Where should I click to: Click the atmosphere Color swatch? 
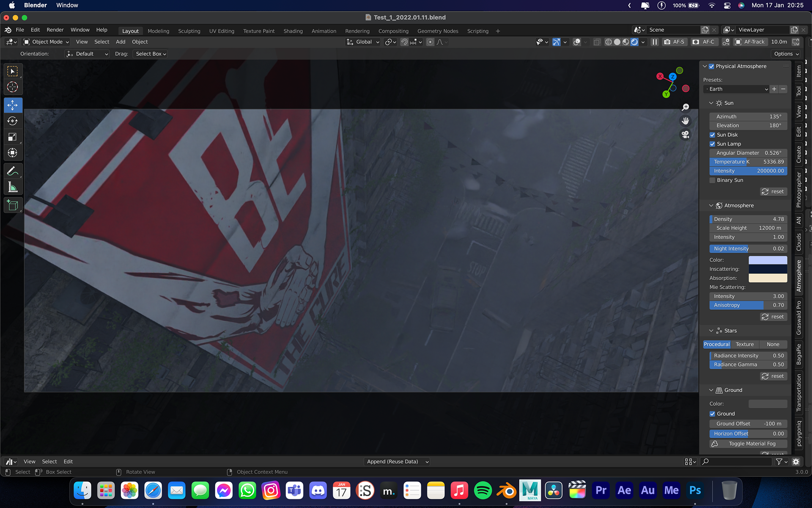[x=768, y=260]
